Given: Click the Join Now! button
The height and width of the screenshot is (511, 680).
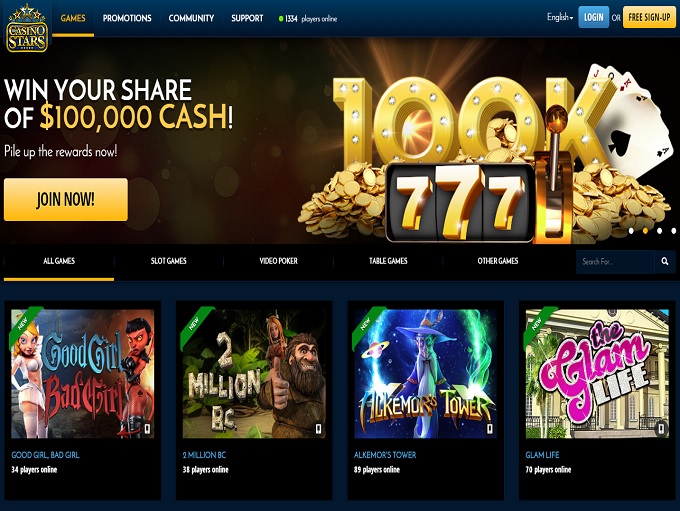Looking at the screenshot, I should (x=66, y=200).
